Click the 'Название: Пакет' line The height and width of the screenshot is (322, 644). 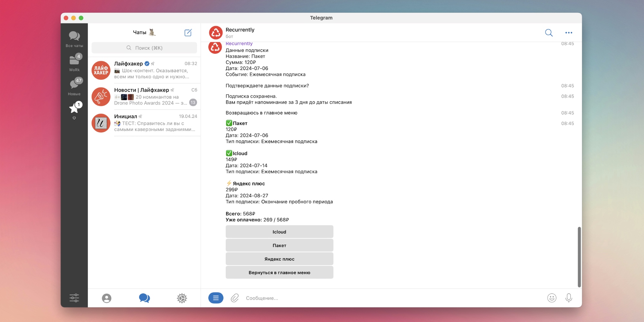pyautogui.click(x=245, y=56)
